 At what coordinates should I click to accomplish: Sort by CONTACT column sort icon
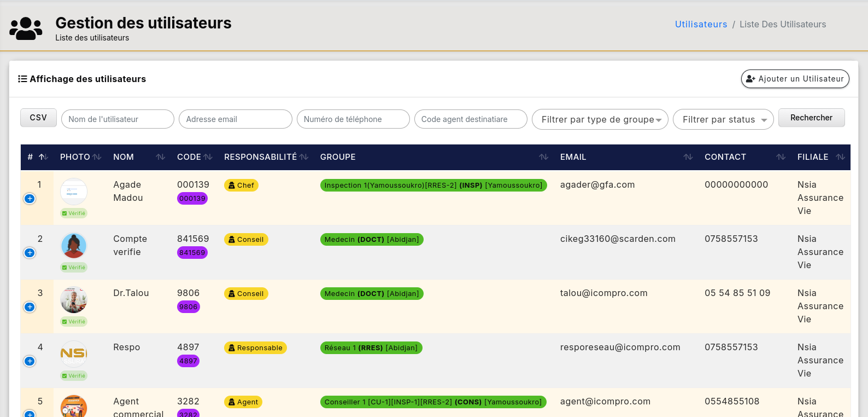pos(781,157)
